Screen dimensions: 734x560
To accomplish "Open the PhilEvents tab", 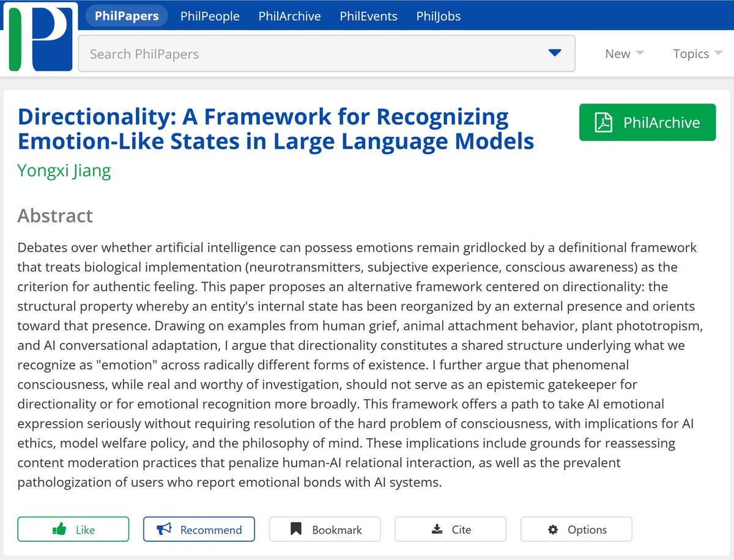I will pyautogui.click(x=368, y=17).
